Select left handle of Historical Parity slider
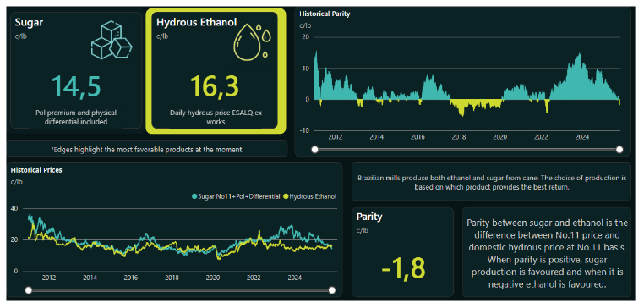The image size is (644, 308). pyautogui.click(x=314, y=149)
